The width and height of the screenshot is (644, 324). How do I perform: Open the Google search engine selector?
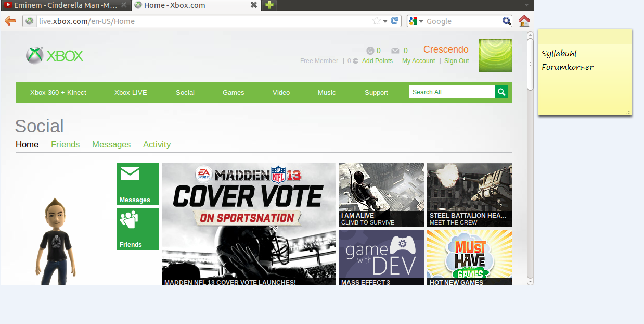(416, 21)
